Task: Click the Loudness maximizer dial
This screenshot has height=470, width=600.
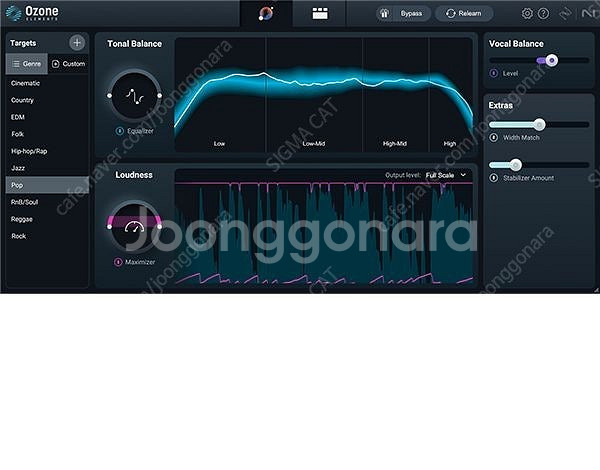Action: pos(135,227)
